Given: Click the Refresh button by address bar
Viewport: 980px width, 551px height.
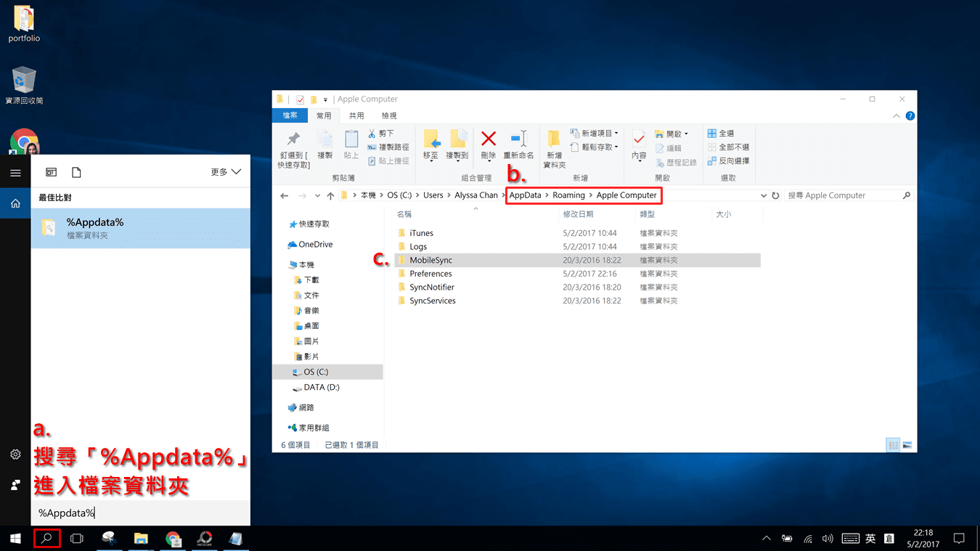Looking at the screenshot, I should (775, 196).
